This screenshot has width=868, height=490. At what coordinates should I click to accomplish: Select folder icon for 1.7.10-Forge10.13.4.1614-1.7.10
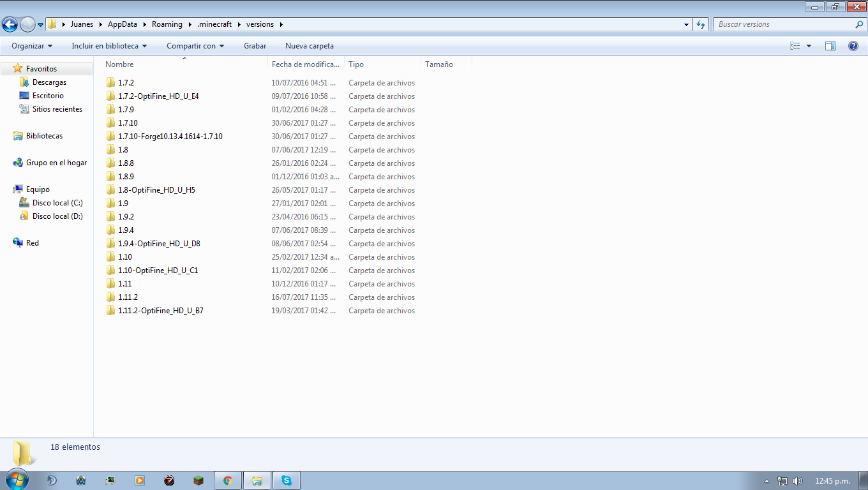pyautogui.click(x=111, y=137)
